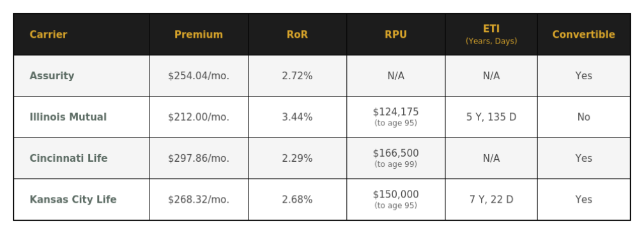Click the $254.04/mo. premium cell
644x234 pixels.
point(198,76)
